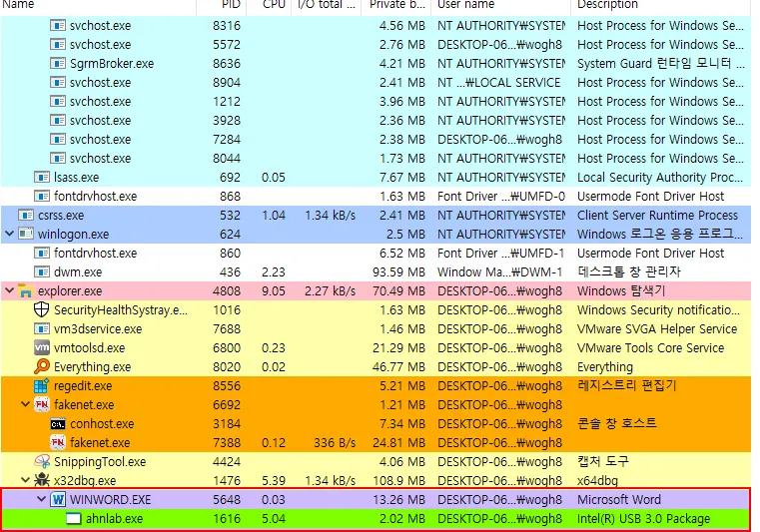Select the explorer.exe process name
This screenshot has height=532, width=760.
tap(70, 291)
